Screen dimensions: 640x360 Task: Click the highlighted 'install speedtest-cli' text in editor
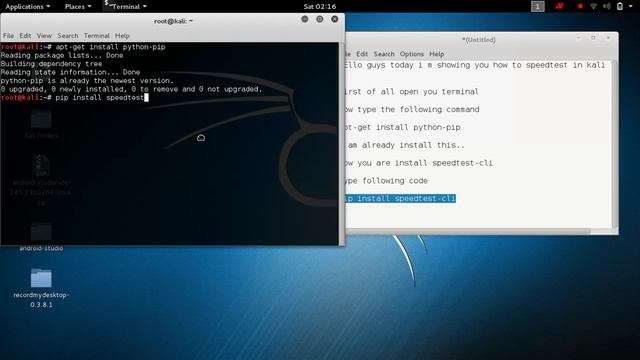pos(400,198)
